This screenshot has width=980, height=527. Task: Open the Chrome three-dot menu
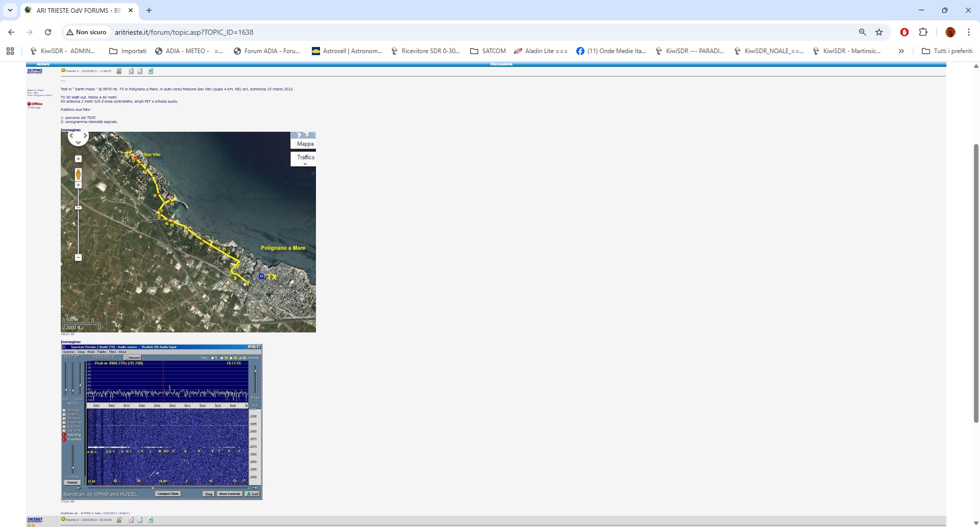[x=968, y=32]
